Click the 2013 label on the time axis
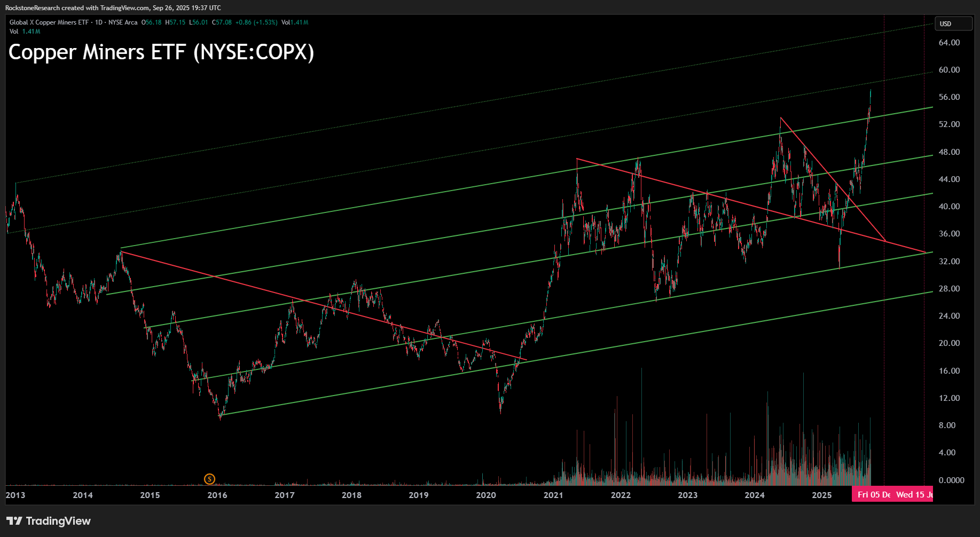This screenshot has width=980, height=537. click(15, 495)
